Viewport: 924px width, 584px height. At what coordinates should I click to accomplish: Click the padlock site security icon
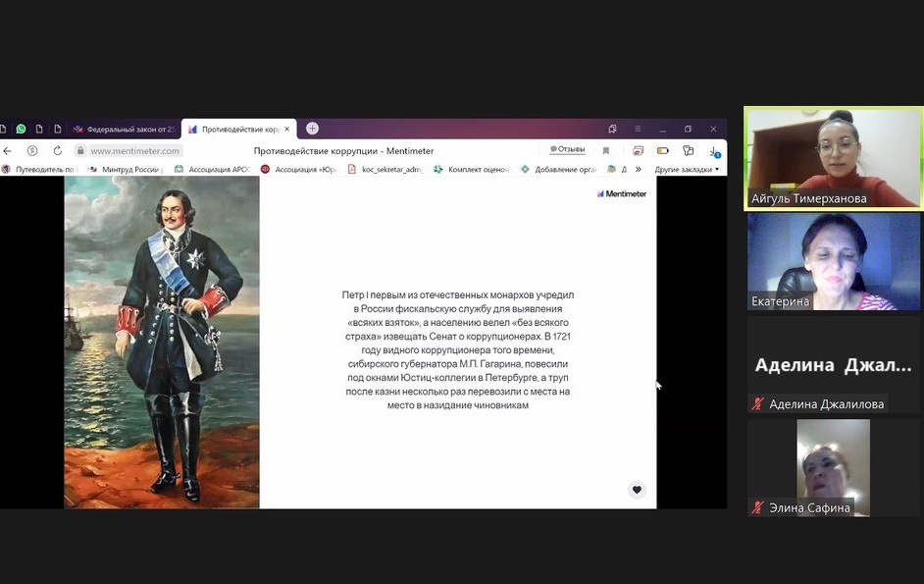tap(80, 151)
